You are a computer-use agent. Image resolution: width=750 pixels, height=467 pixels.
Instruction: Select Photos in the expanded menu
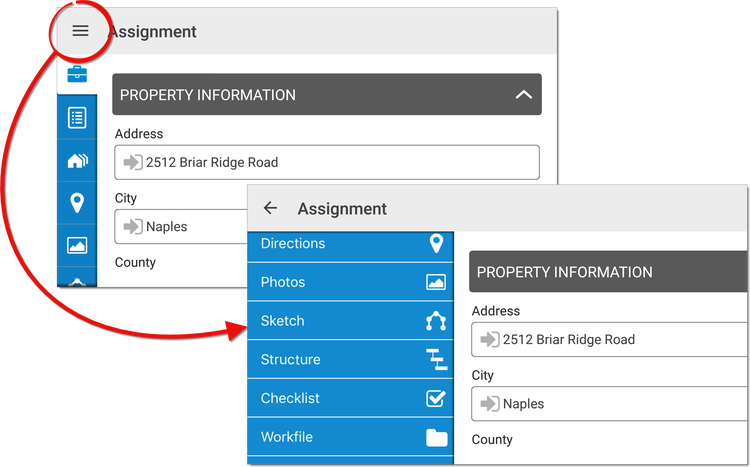point(350,282)
